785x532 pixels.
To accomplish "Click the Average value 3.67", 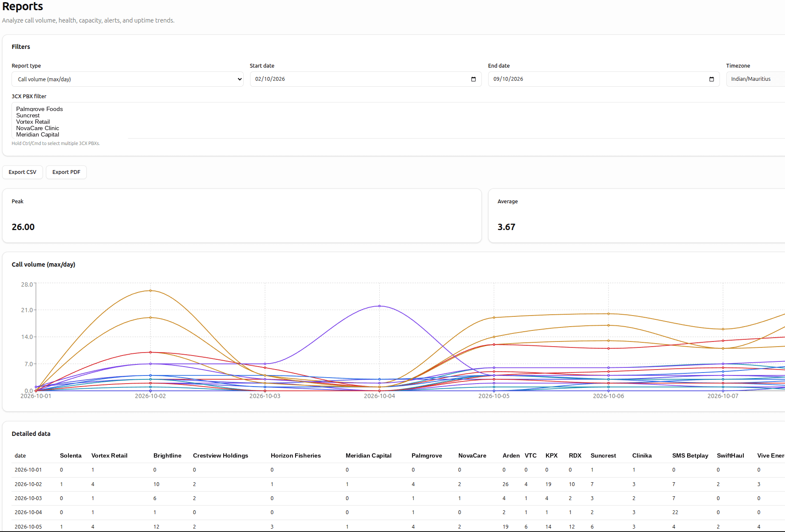I will (506, 227).
